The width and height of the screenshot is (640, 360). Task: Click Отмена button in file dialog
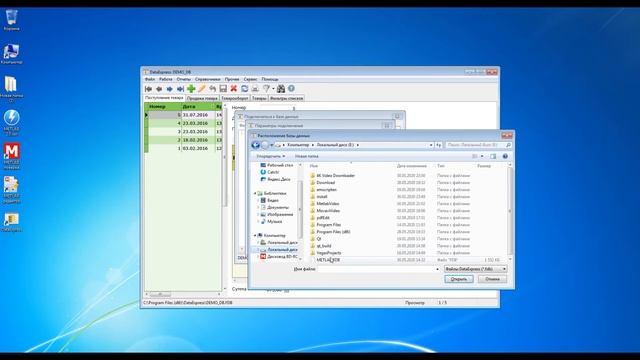(x=492, y=279)
